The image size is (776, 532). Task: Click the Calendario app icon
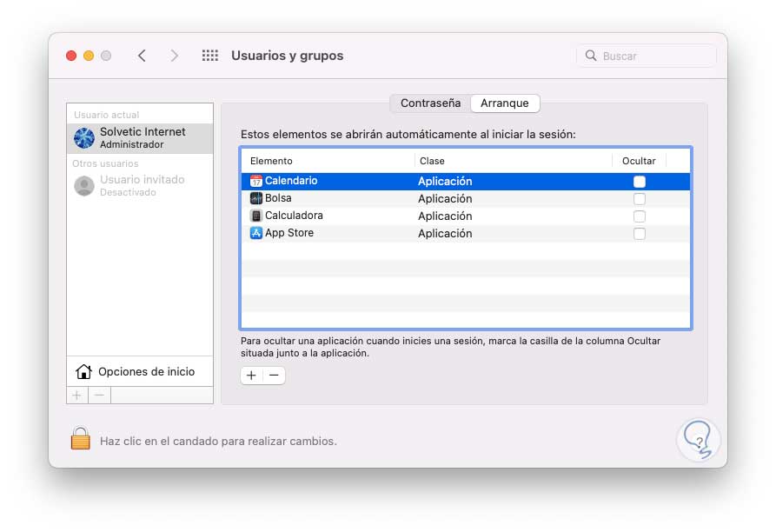[x=255, y=181]
